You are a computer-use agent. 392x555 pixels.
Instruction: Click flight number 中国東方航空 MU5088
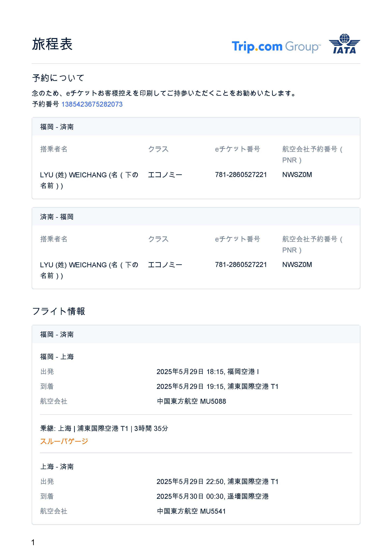point(191,401)
